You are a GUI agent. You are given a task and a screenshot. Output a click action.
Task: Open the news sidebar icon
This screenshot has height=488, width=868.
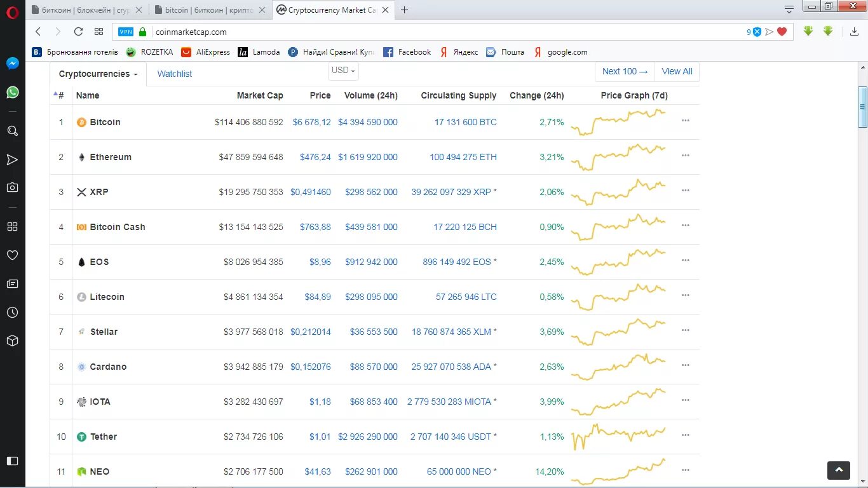tap(12, 283)
